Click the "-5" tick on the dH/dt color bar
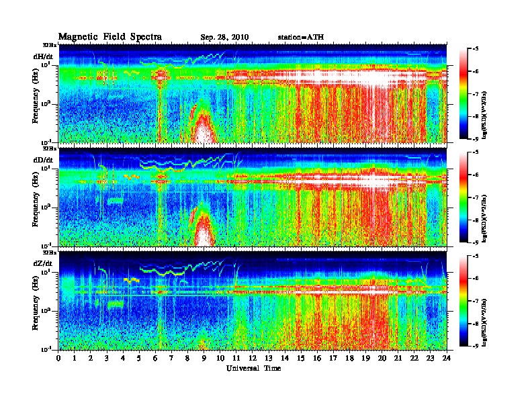The width and height of the screenshot is (532, 411). (476, 48)
